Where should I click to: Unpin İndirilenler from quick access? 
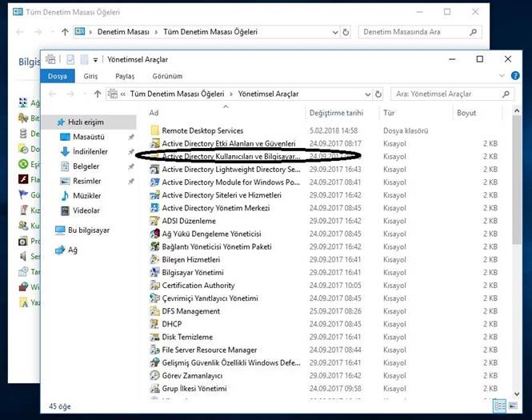[131, 152]
